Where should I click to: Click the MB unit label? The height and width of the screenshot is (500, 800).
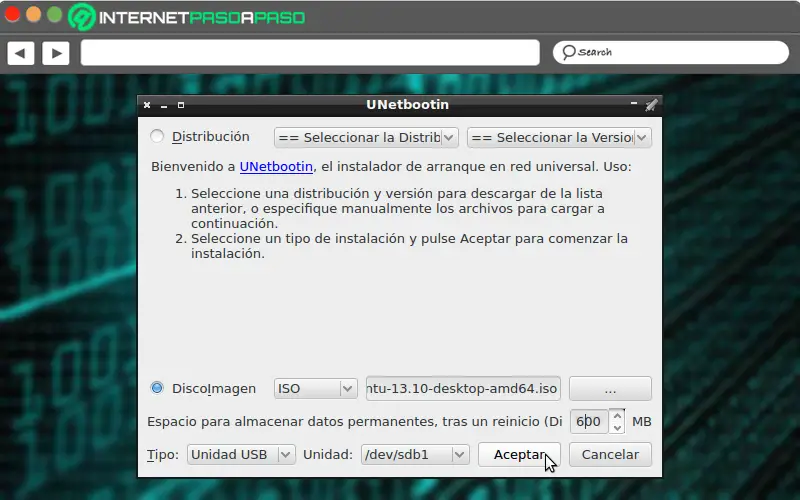(641, 422)
